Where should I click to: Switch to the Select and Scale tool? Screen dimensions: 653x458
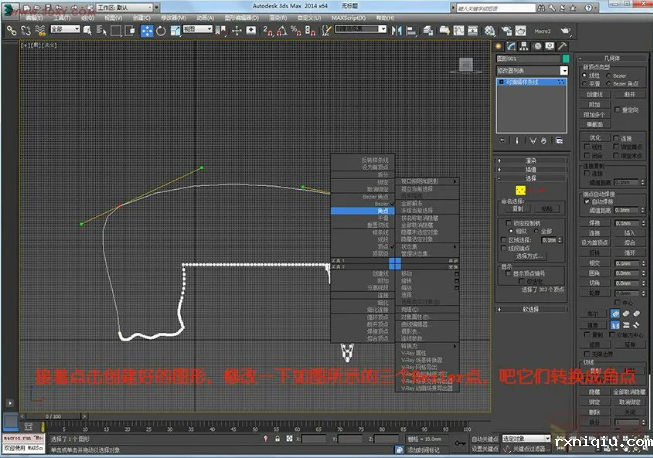175,30
